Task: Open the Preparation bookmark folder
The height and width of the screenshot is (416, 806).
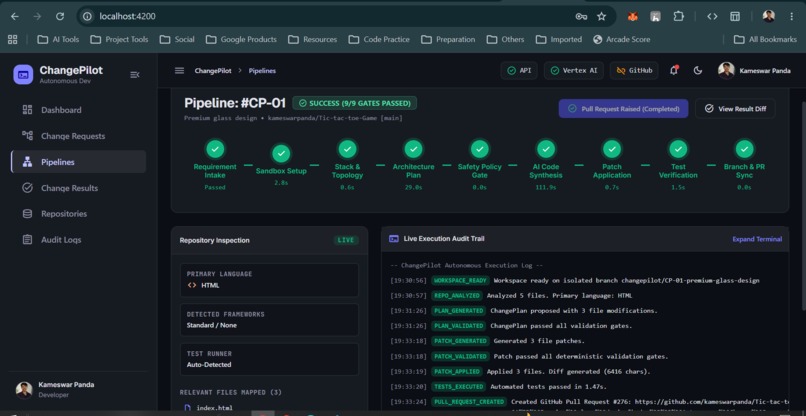Action: tap(448, 39)
